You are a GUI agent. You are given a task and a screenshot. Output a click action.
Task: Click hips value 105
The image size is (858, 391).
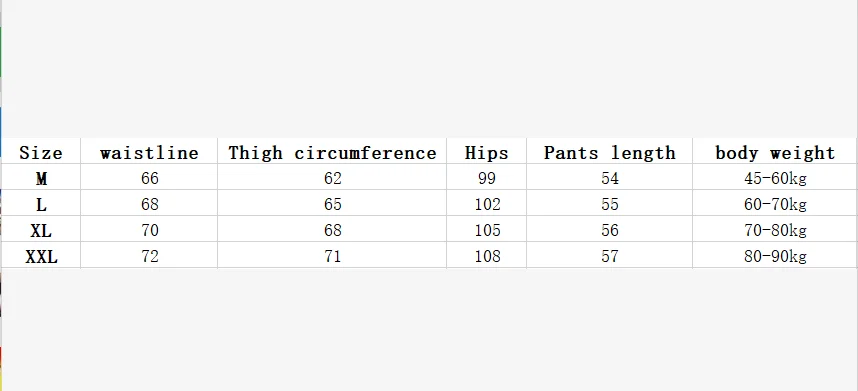pos(487,230)
